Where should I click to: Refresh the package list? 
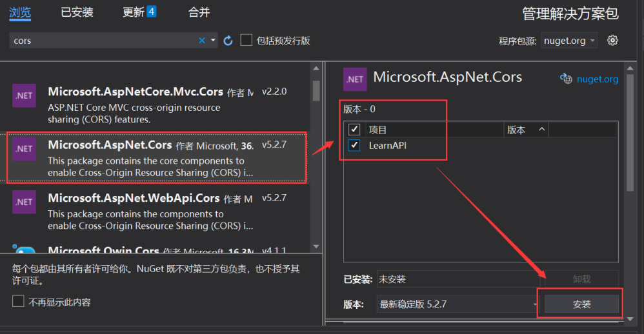[228, 40]
